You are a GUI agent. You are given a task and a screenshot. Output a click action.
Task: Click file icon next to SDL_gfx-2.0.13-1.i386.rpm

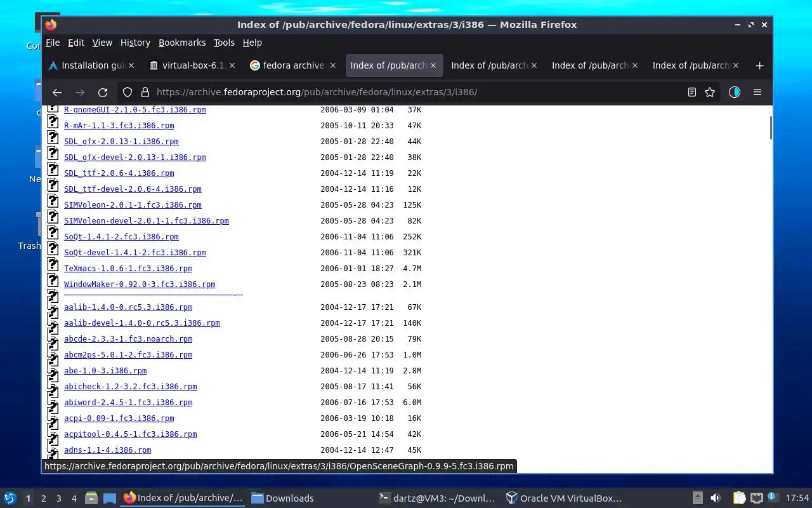pyautogui.click(x=53, y=138)
